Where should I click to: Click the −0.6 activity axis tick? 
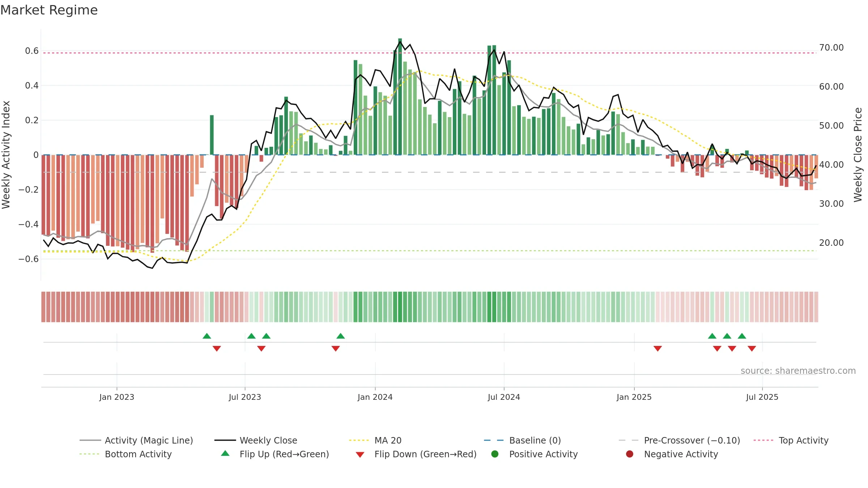[29, 259]
